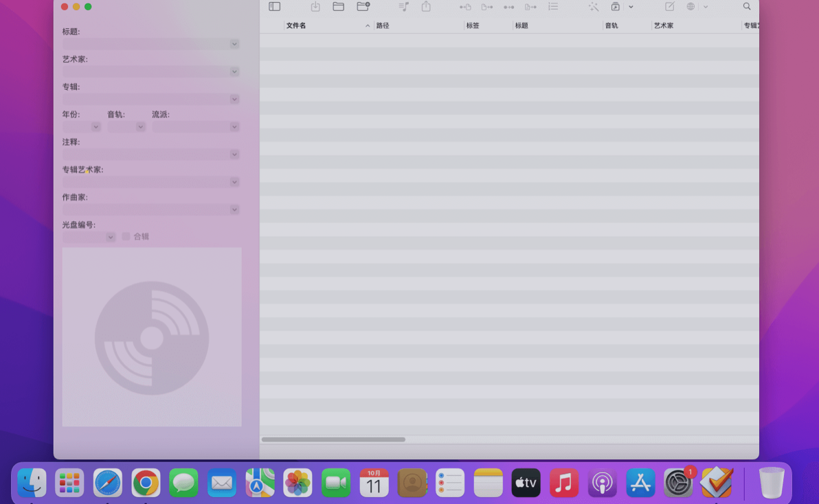Sort files by the 文件名 column header
This screenshot has height=504, width=819.
295,25
